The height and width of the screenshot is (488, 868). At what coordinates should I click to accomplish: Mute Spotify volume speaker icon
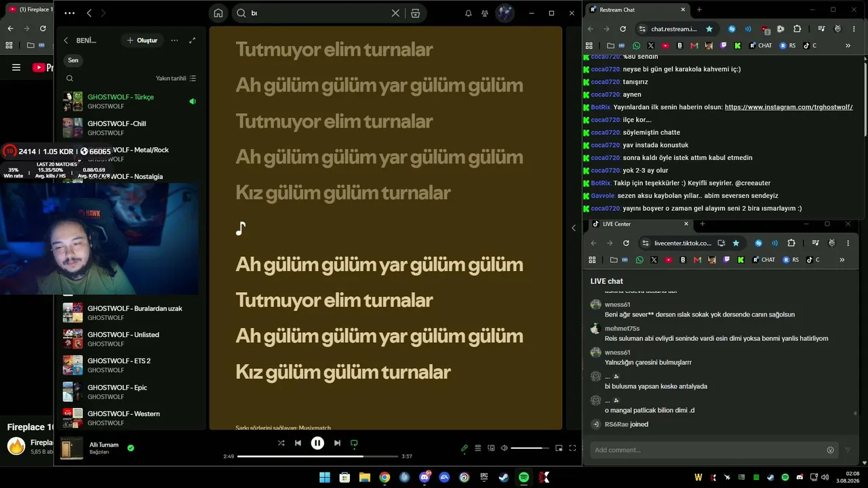tap(504, 448)
